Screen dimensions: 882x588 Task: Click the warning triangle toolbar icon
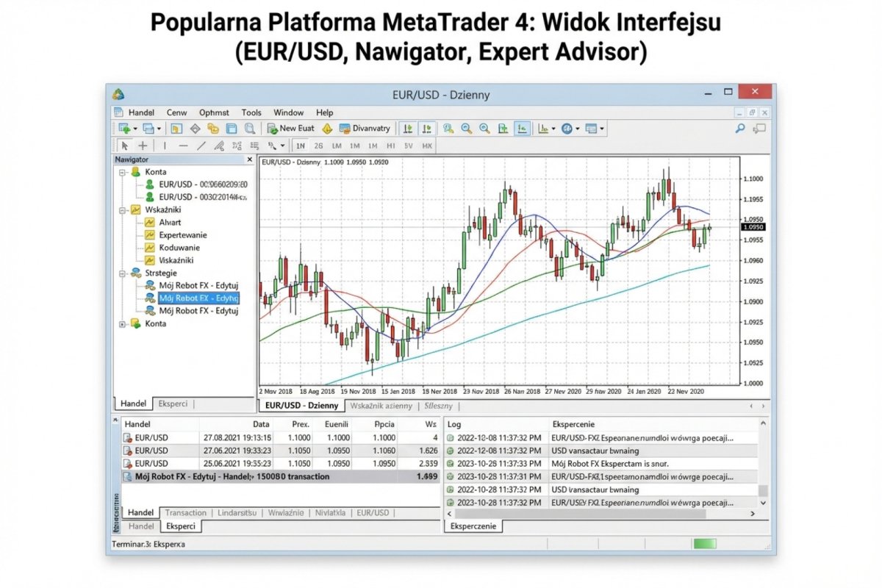[328, 128]
